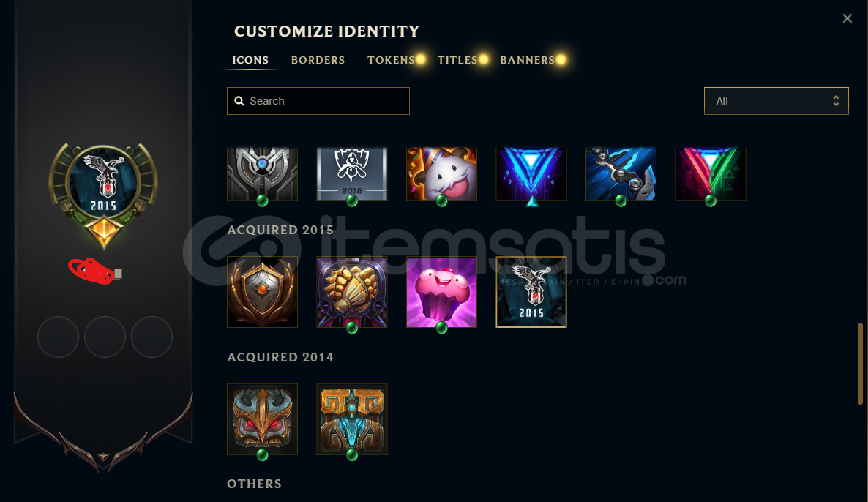Select the red-green Project triangle icon
The image size is (868, 502).
(x=710, y=173)
